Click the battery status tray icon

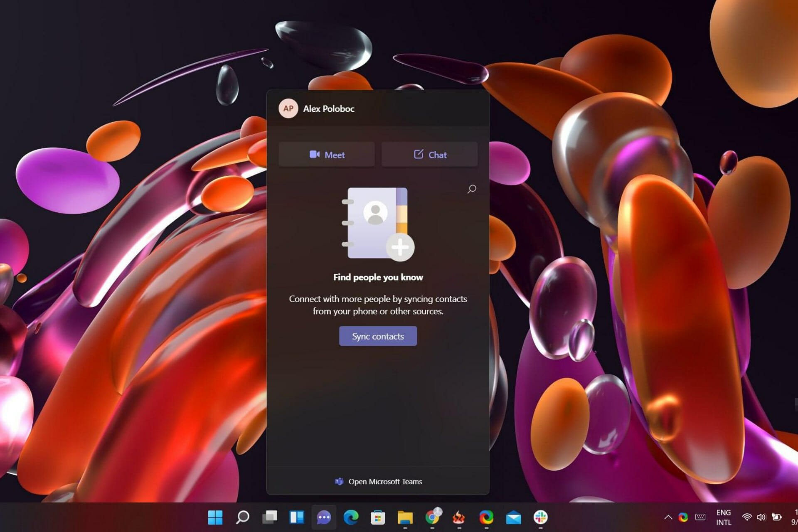[x=776, y=517]
